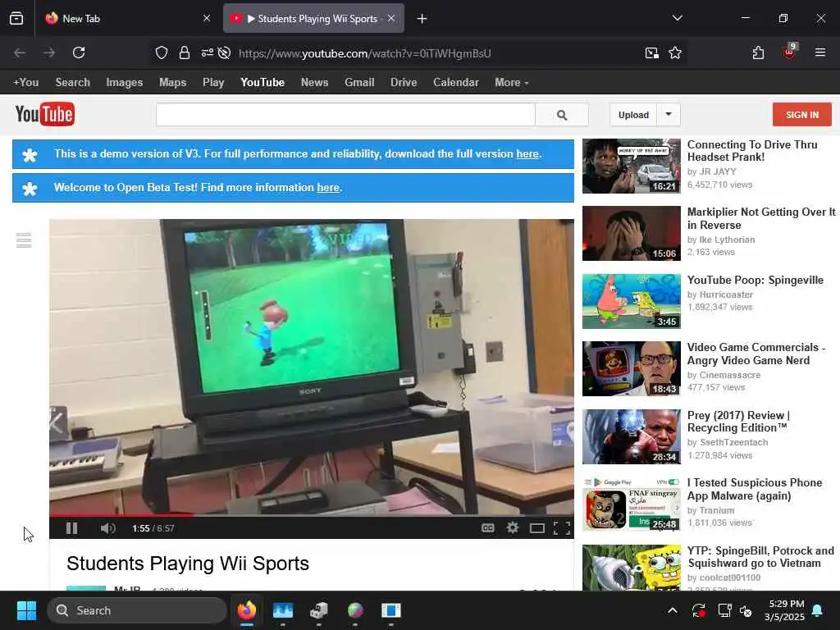Open Maps in the Google bar
Image resolution: width=840 pixels, height=630 pixels.
point(172,83)
